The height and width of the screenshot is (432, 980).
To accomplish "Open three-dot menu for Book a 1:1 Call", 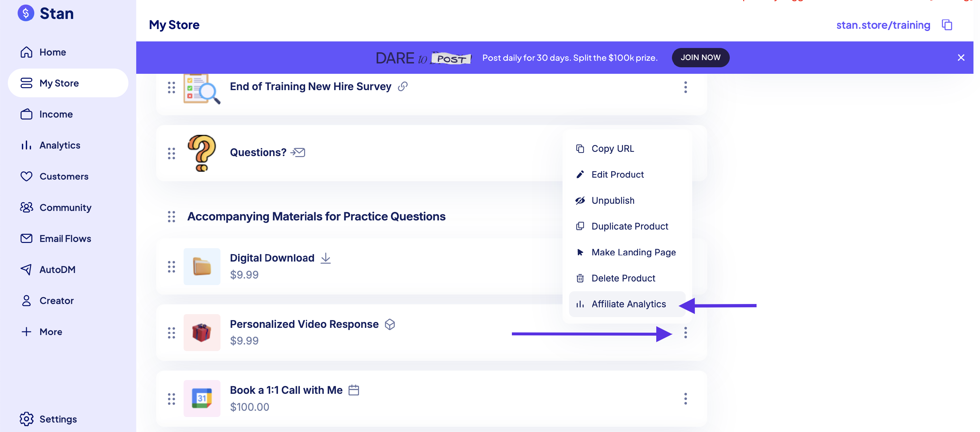I will pos(685,399).
